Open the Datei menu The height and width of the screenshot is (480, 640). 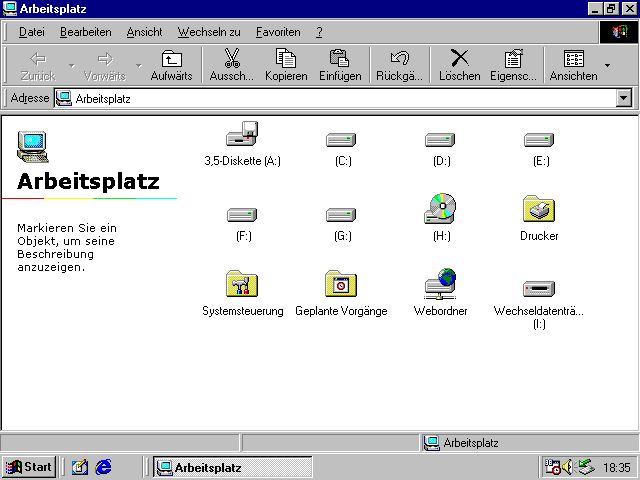(31, 32)
